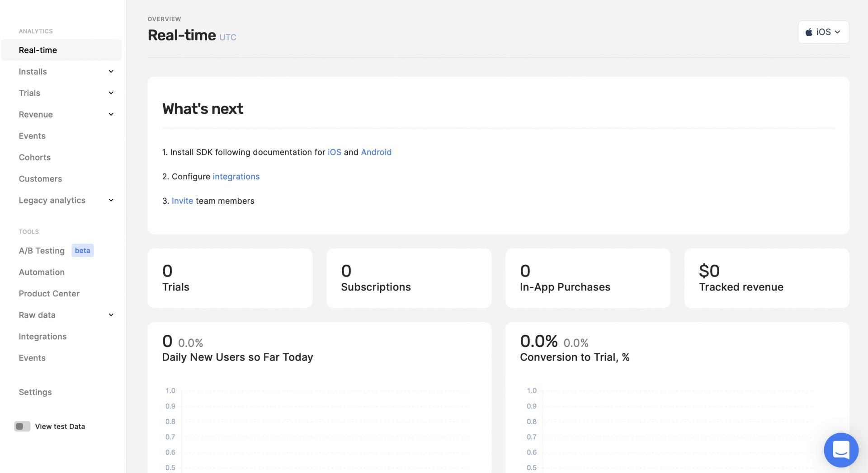
Task: Open Settings at the bottom sidebar
Action: click(x=35, y=392)
